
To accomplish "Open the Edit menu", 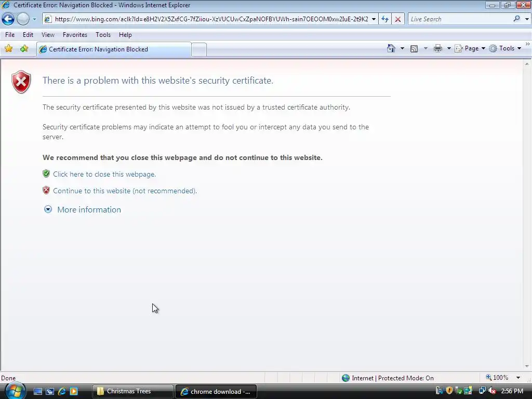I will click(x=28, y=35).
